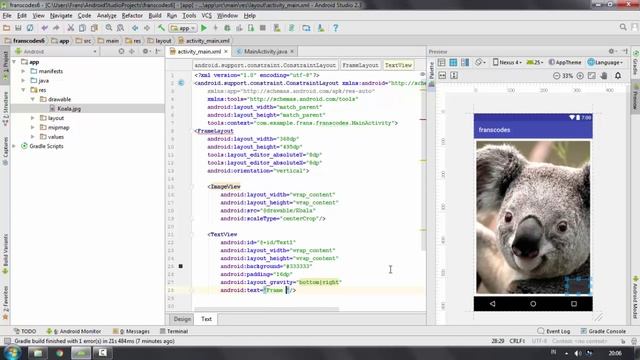Zoom out the preview with minus icon
Viewport: 640px width, 360px height.
click(x=556, y=76)
